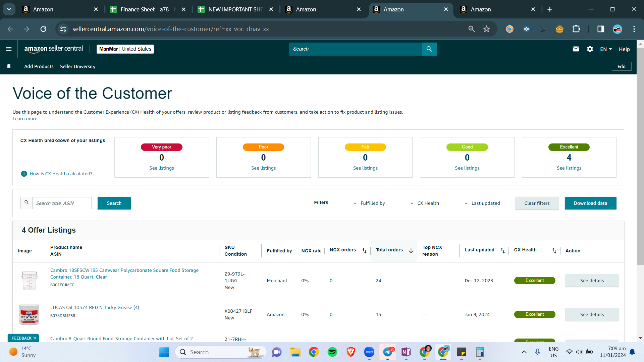Click the search magnifier button in header
The image size is (644, 362).
point(429,49)
